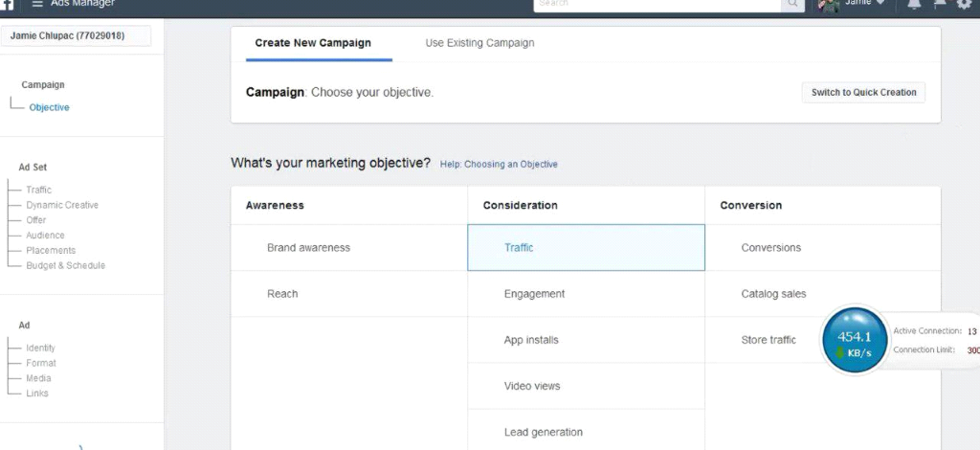This screenshot has width=980, height=450.
Task: Open the Jamie Chlupac account selector
Action: (76, 36)
